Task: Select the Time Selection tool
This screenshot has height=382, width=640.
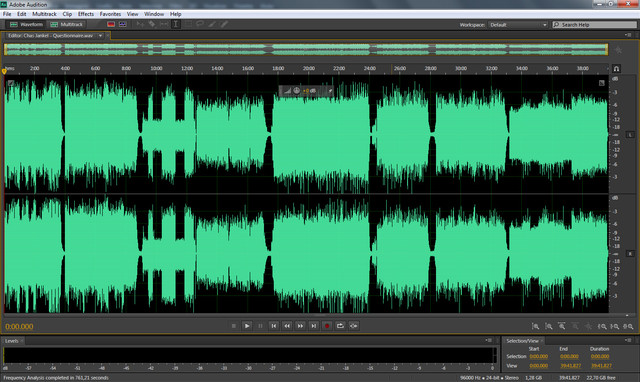Action: (x=176, y=24)
